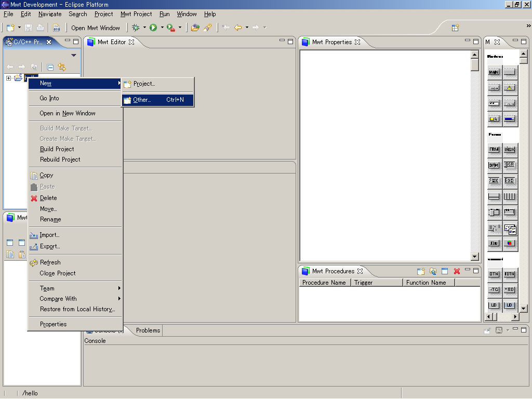Open Properties from context menu
This screenshot has height=399, width=532.
[x=75, y=324]
